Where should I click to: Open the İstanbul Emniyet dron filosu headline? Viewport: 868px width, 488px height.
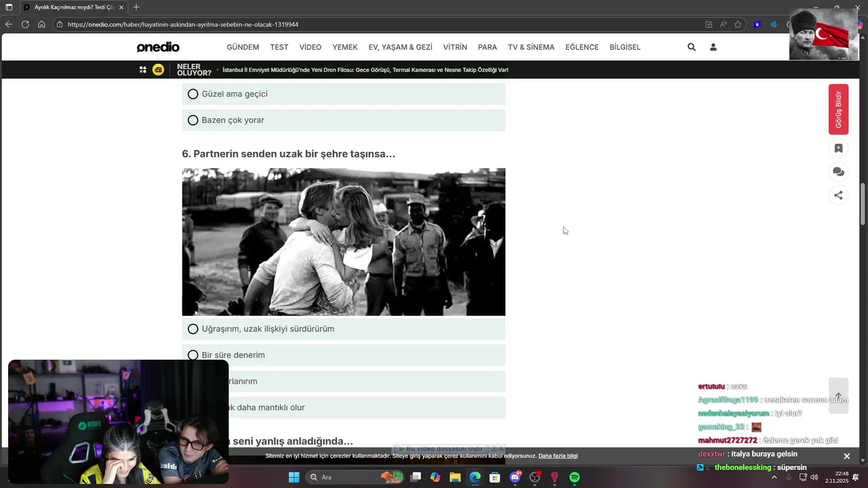pyautogui.click(x=366, y=70)
